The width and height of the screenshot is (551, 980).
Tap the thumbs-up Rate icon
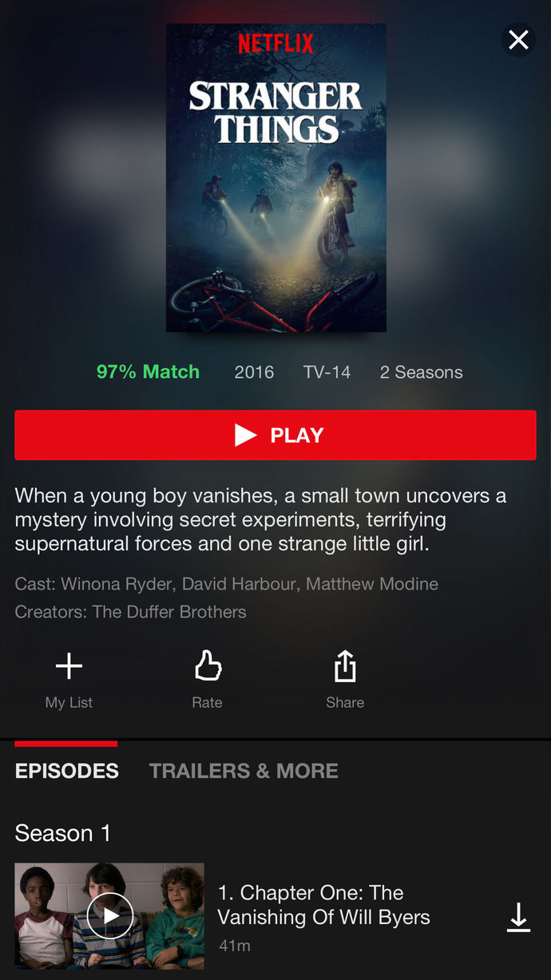tap(208, 665)
